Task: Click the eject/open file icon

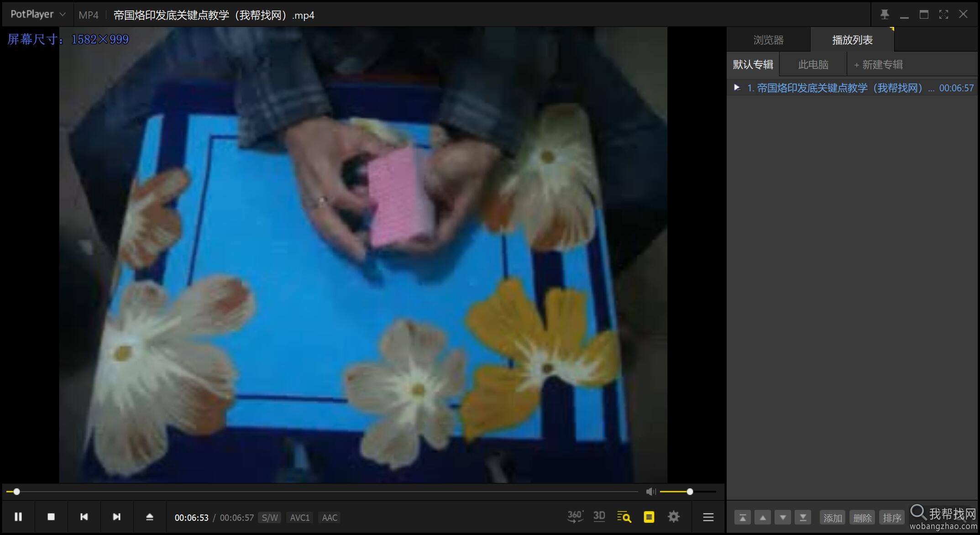Action: (x=150, y=517)
